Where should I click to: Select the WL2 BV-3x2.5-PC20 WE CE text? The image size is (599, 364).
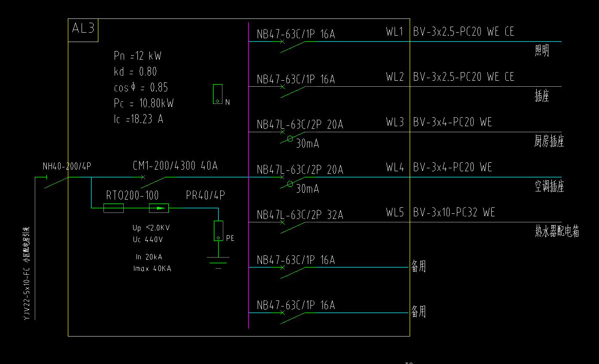point(464,77)
